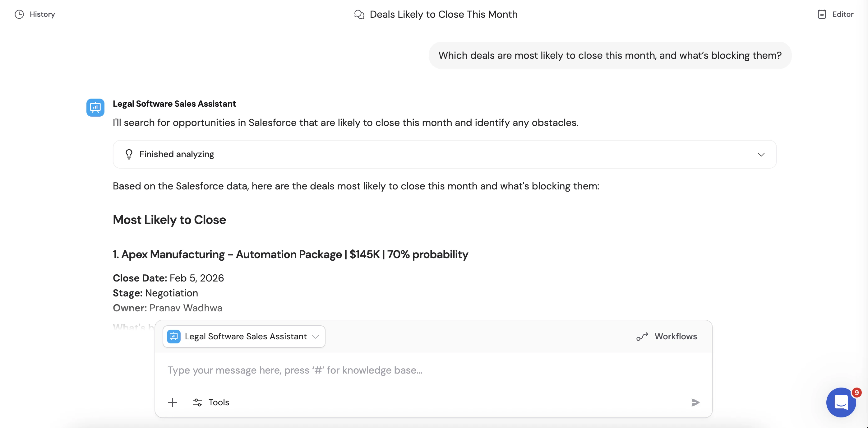The height and width of the screenshot is (428, 868).
Task: Click the plus icon to add an attachment
Action: click(x=173, y=402)
